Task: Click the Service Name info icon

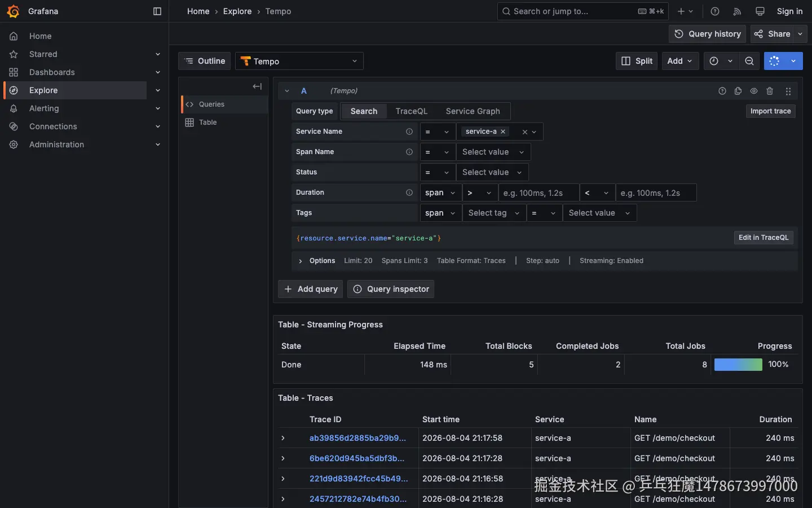Action: click(409, 132)
